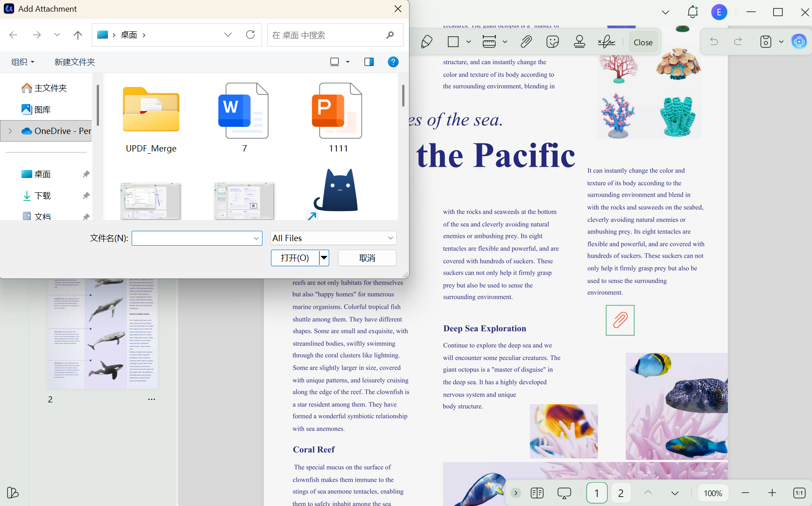Click the 文件名 filename input box
Image resolution: width=812 pixels, height=506 pixels.
[x=197, y=238]
